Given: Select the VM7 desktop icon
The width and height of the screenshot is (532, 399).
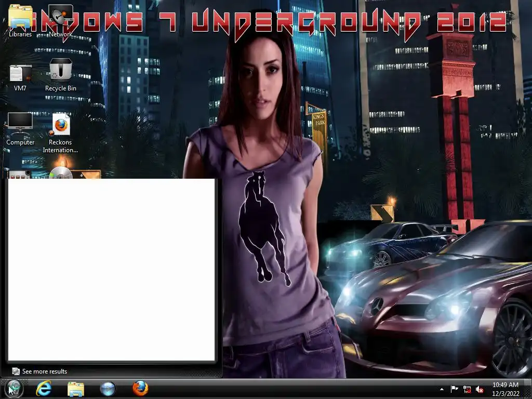Looking at the screenshot, I should tap(20, 77).
